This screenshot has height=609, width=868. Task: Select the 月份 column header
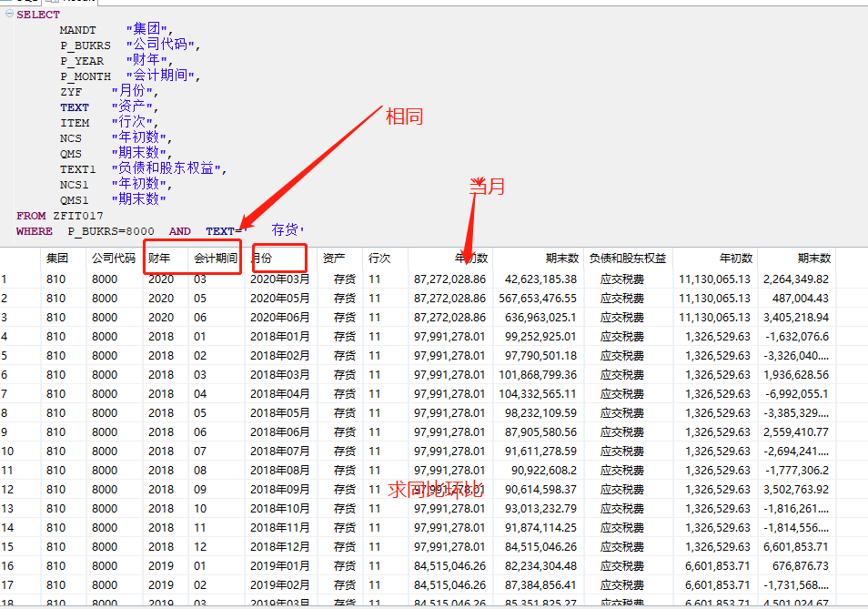[280, 259]
